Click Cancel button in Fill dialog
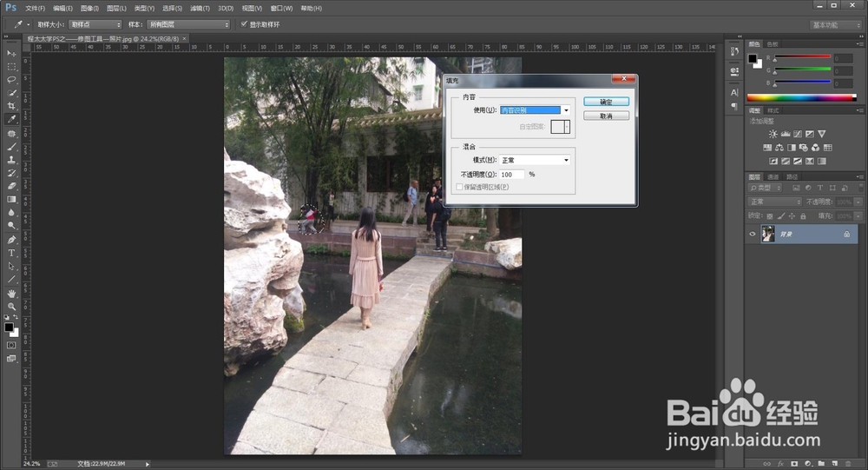Viewport: 868px width, 470px height. [606, 116]
